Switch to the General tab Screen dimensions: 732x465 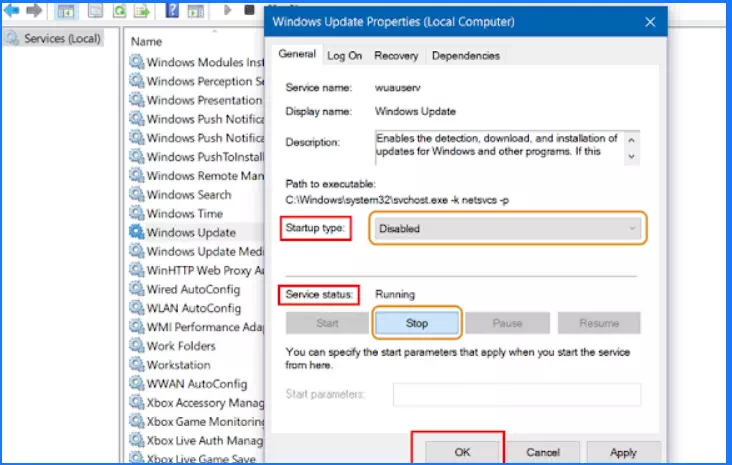click(x=297, y=54)
